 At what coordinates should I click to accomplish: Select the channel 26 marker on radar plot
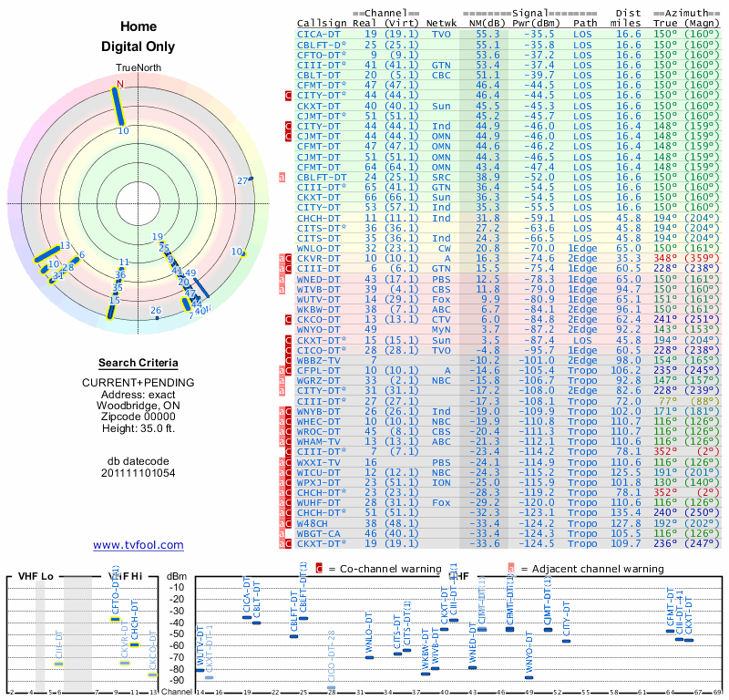pyautogui.click(x=157, y=318)
